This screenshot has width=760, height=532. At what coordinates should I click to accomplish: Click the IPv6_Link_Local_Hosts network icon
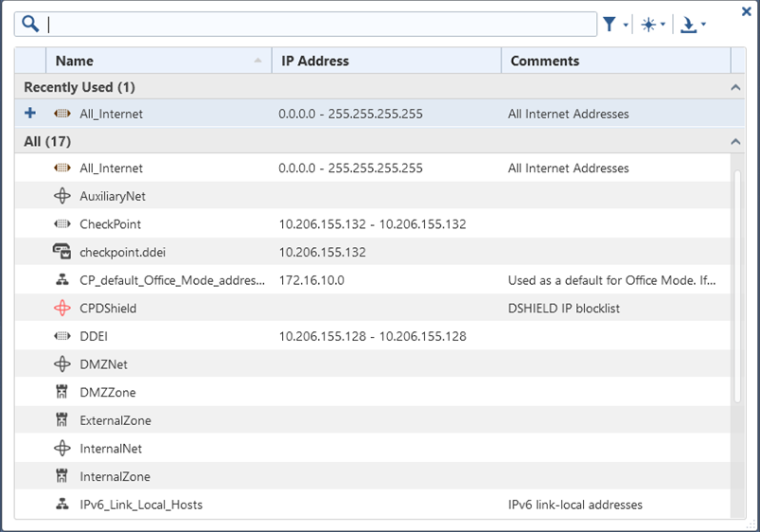pos(62,505)
